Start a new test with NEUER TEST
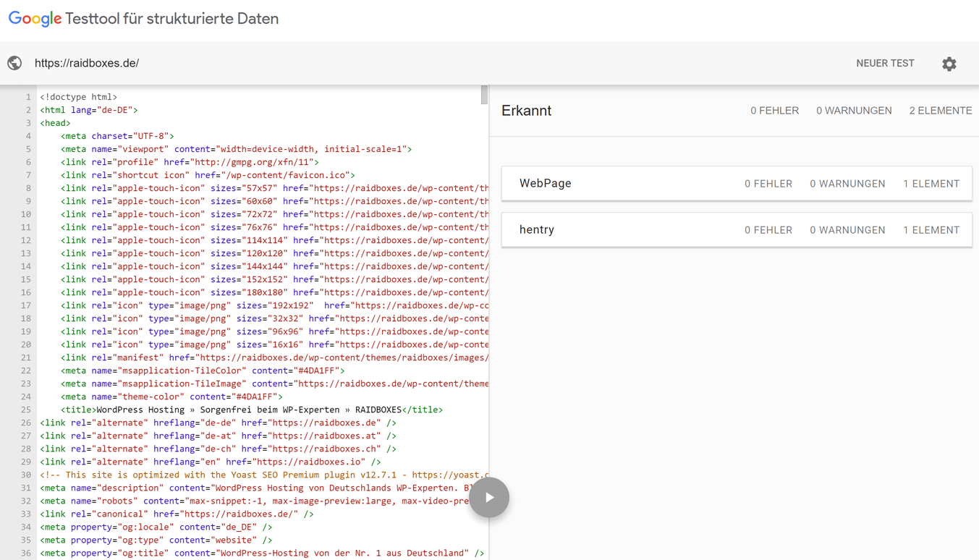The image size is (979, 560). coord(885,63)
